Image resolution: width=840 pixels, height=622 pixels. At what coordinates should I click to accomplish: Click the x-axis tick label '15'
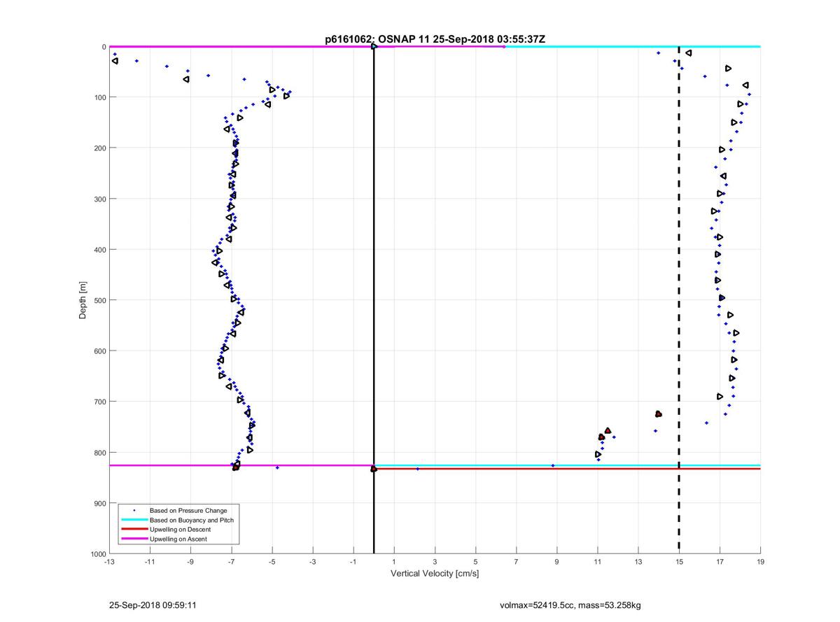click(679, 562)
